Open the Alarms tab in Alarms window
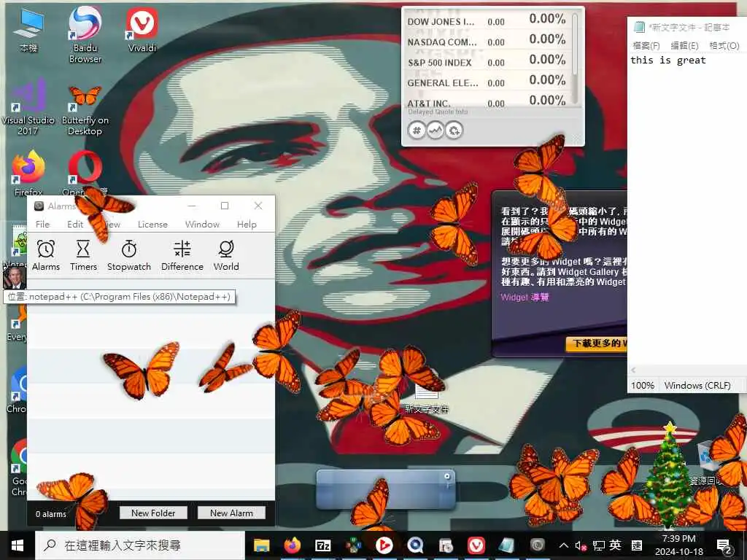Screen dimensions: 747x560 click(46, 254)
